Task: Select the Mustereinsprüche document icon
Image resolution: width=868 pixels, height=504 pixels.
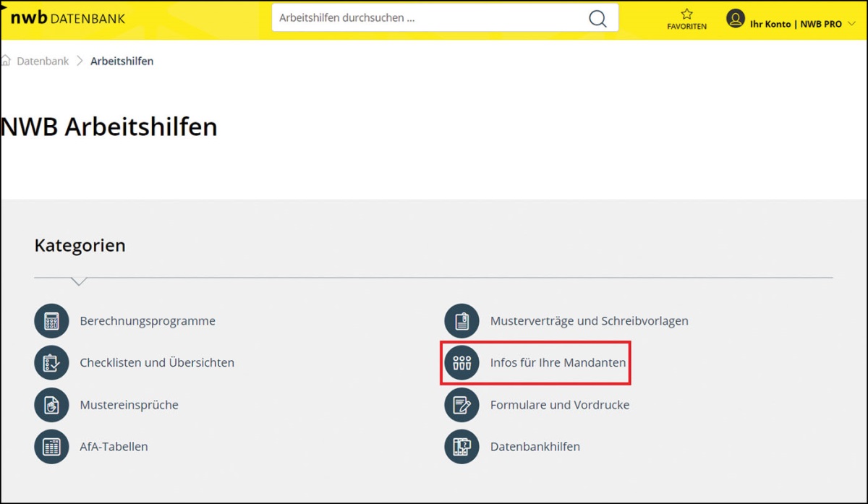Action: click(51, 405)
